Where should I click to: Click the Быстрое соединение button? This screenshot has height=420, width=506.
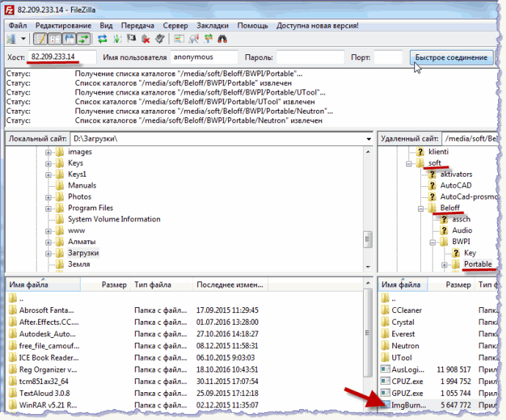[451, 57]
